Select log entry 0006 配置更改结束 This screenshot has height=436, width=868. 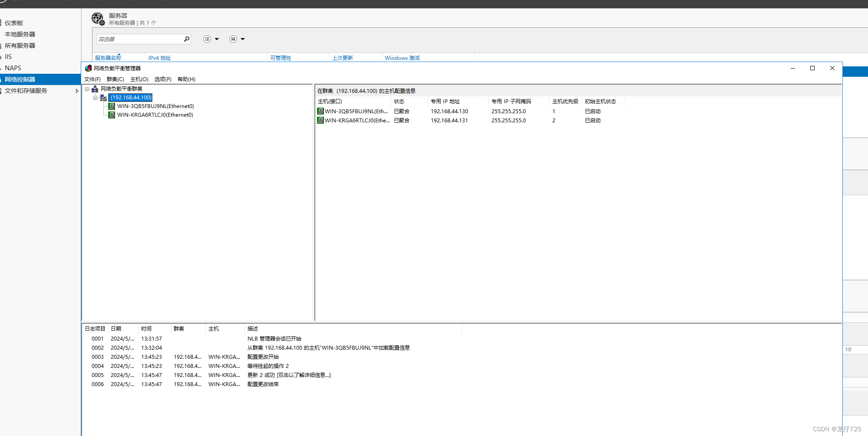point(272,384)
